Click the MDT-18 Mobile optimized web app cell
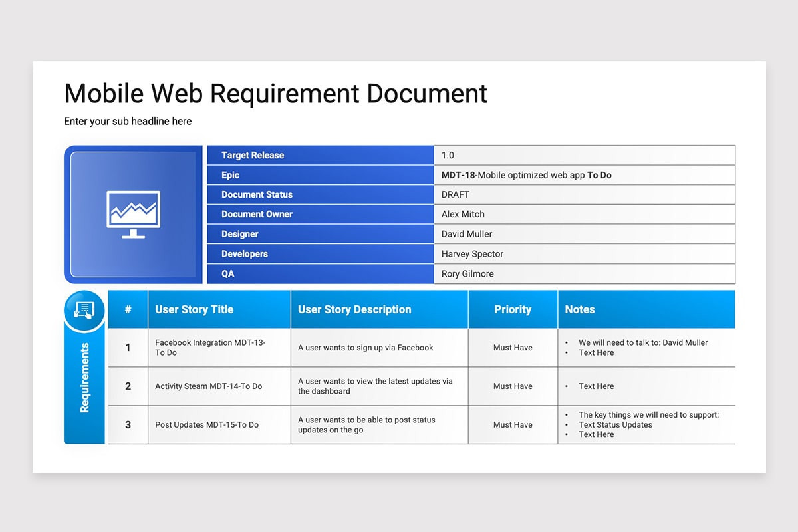This screenshot has height=532, width=798. [585, 175]
